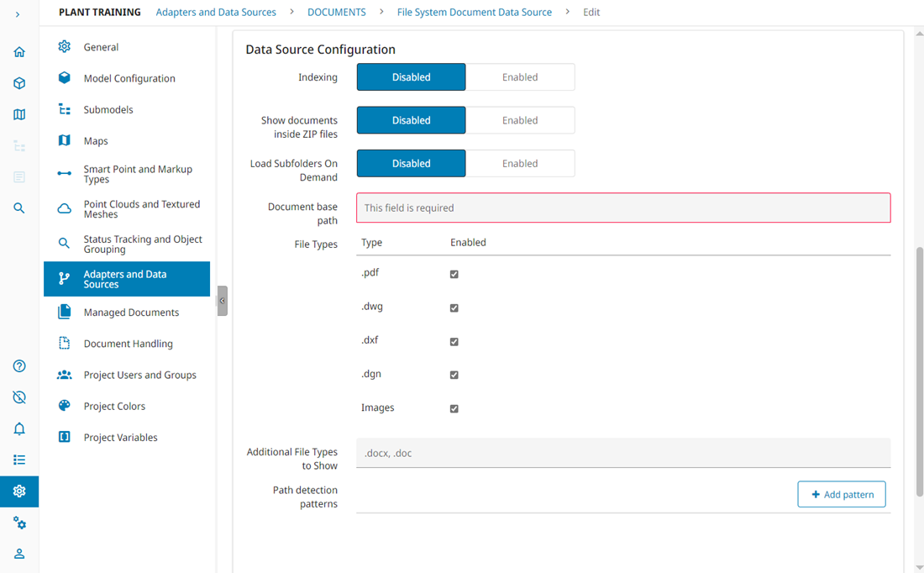
Task: Focus the Additional File Types field
Action: click(623, 453)
